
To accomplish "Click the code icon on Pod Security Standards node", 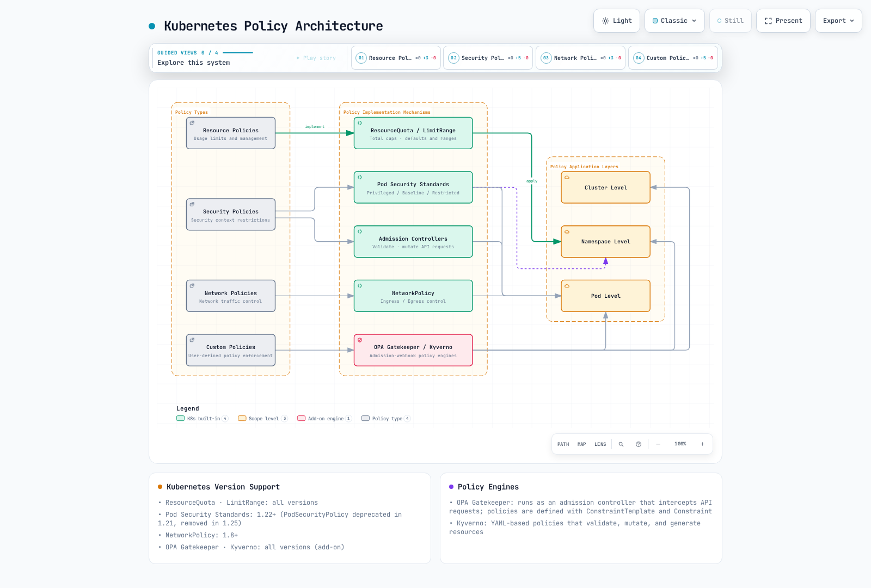I will [x=360, y=177].
